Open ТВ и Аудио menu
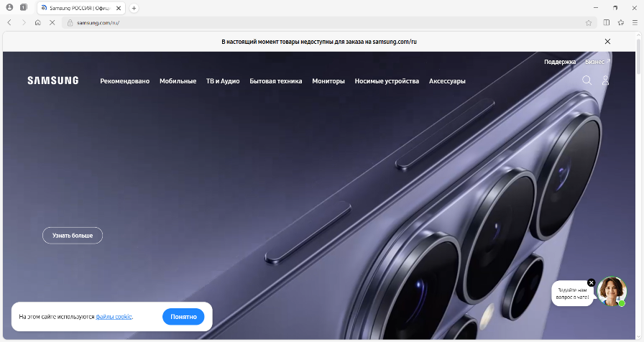The height and width of the screenshot is (342, 644). point(223,81)
